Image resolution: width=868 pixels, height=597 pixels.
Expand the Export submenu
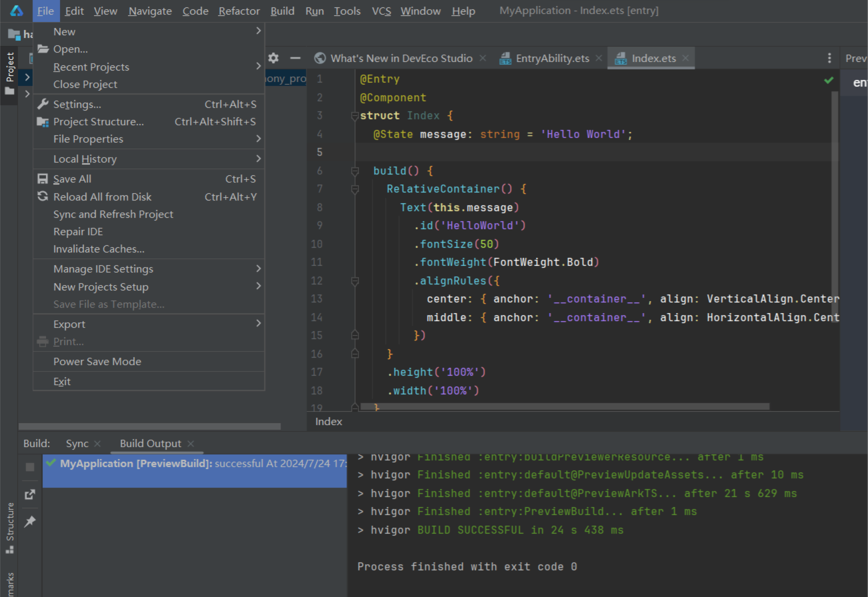point(259,324)
